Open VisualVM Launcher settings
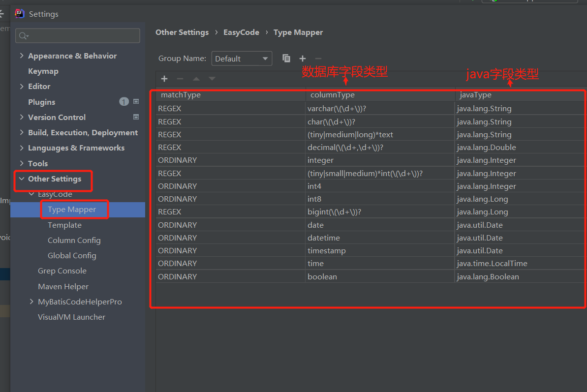The width and height of the screenshot is (587, 392). click(x=71, y=317)
